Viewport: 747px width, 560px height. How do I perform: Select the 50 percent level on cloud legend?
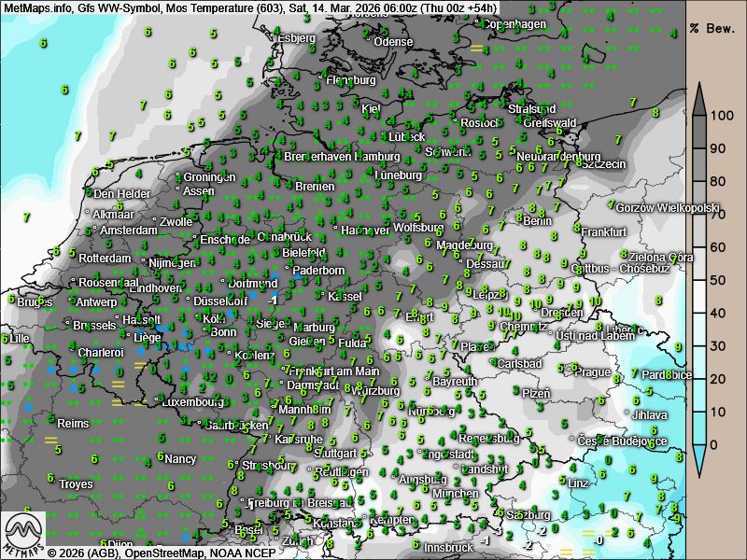[x=719, y=280]
